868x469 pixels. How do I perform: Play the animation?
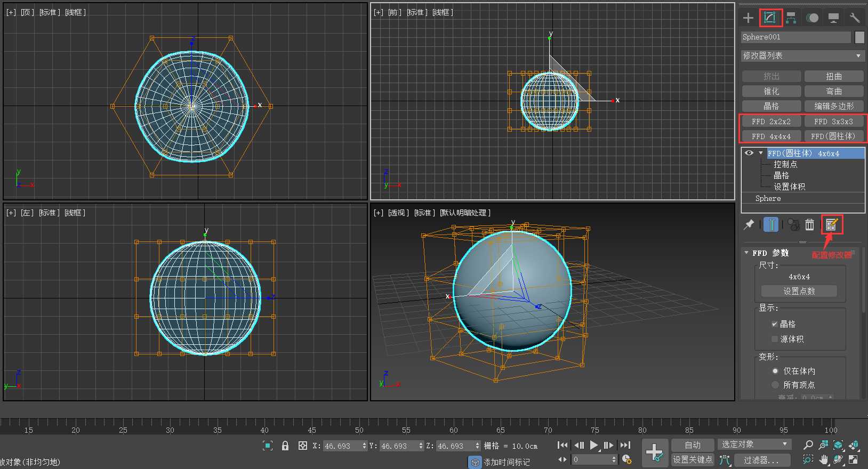coord(593,445)
